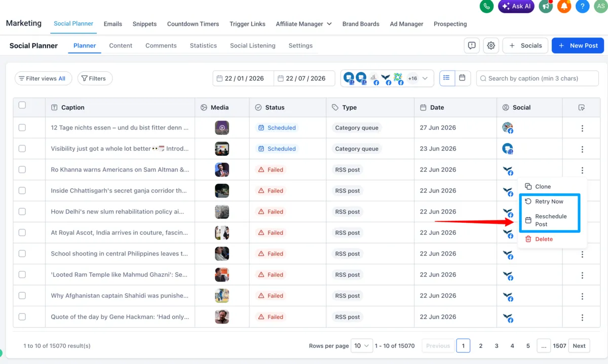Click the Failed warning icon on 'Ro Khanna' row
This screenshot has height=364, width=608.
pyautogui.click(x=261, y=170)
